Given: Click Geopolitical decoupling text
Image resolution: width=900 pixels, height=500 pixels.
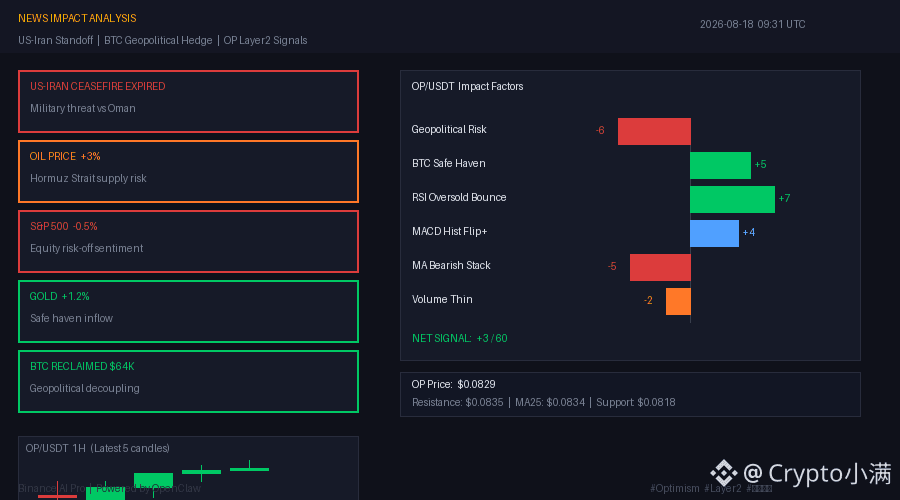Looking at the screenshot, I should [x=84, y=389].
